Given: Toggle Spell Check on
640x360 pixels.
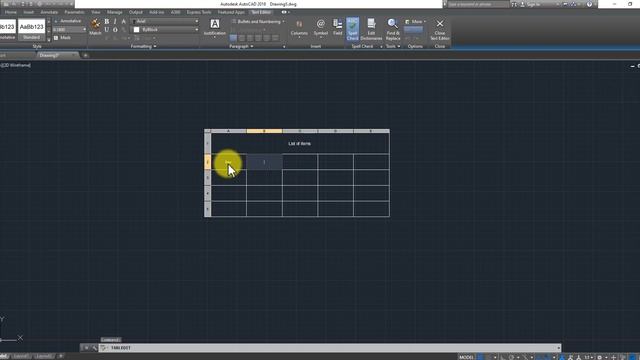Looking at the screenshot, I should coord(353,29).
